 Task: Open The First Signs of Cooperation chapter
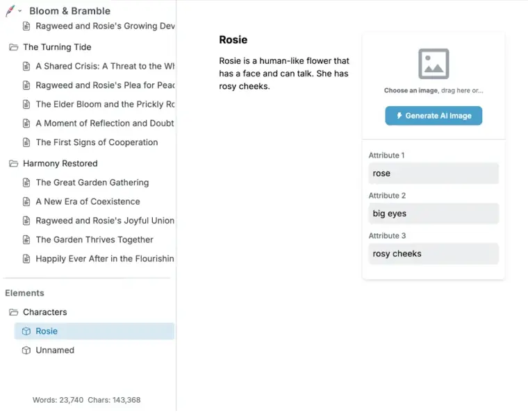tap(97, 142)
